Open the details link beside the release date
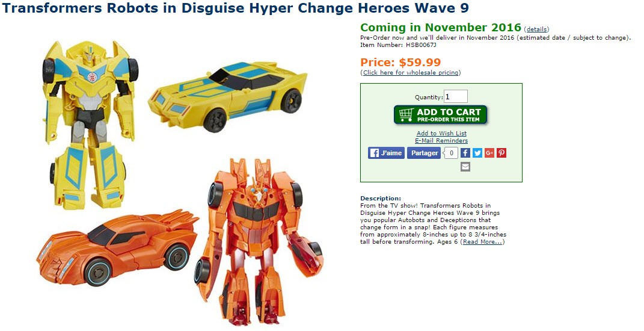The height and width of the screenshot is (331, 644). 537,29
